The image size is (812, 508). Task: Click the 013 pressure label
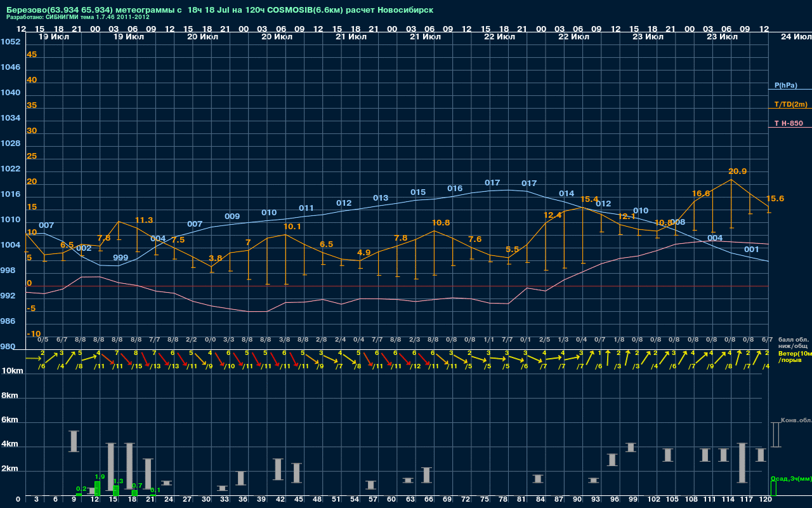coord(381,198)
